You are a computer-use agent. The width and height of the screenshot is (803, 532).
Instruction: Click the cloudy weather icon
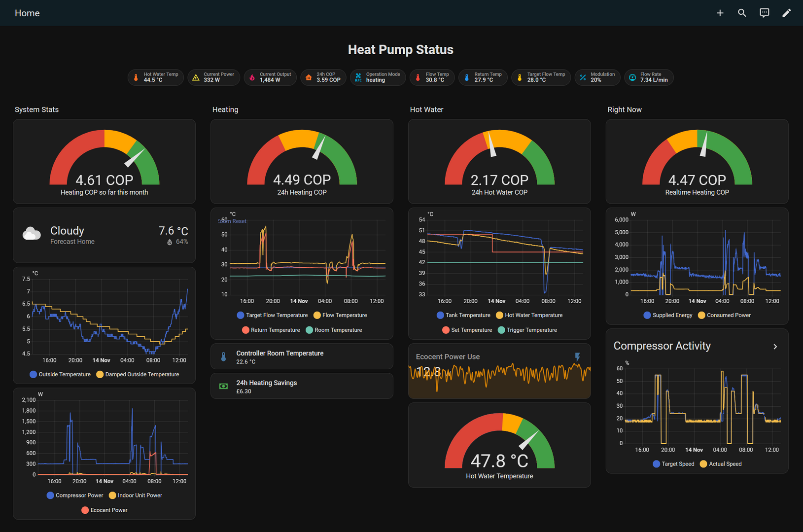tap(32, 234)
